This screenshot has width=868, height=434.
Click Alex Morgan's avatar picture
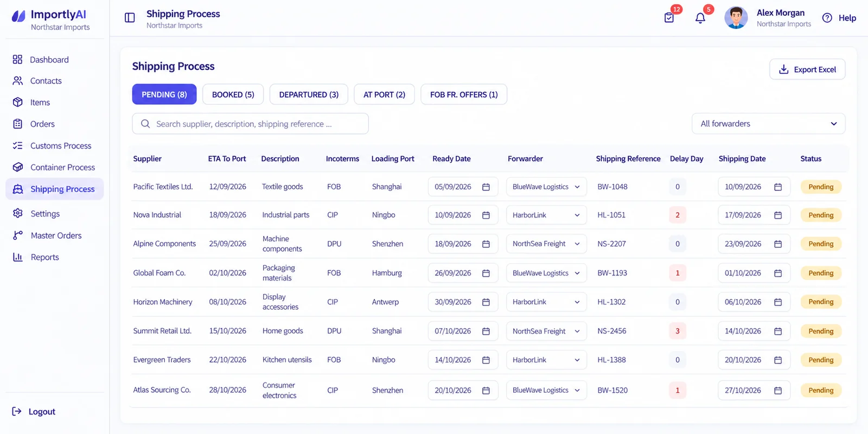tap(736, 18)
